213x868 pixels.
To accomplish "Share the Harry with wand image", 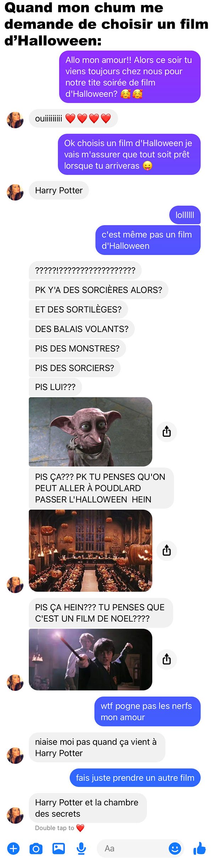I will click(166, 659).
